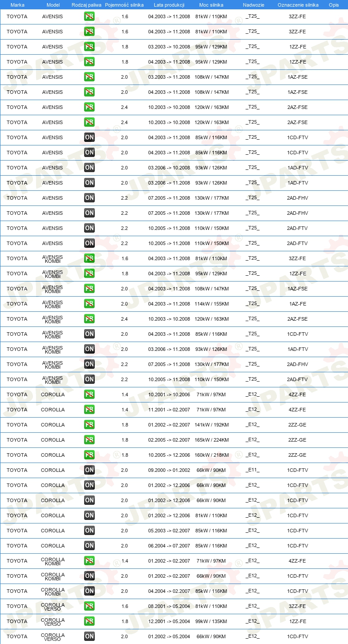
Task: Click the 165kW / 224KM power cell
Action: pyautogui.click(x=212, y=440)
